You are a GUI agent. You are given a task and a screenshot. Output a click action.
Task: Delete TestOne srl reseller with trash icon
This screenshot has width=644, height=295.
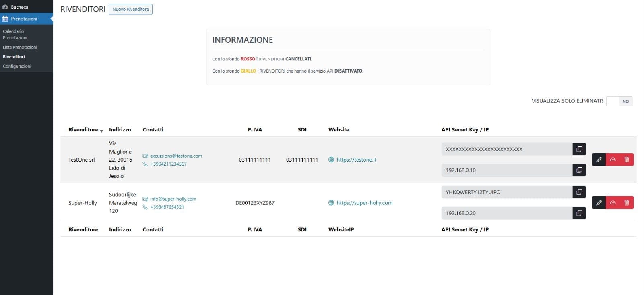627,160
